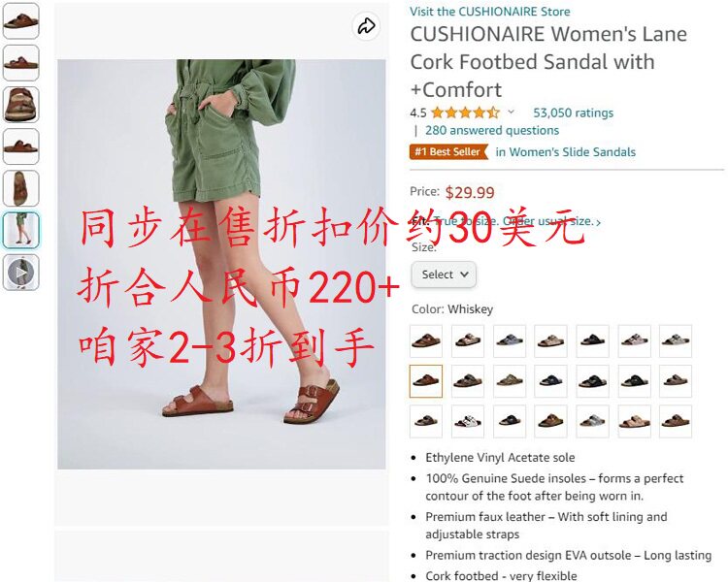Select the first thumbnail of the sandal pair
The height and width of the screenshot is (582, 728).
click(21, 21)
